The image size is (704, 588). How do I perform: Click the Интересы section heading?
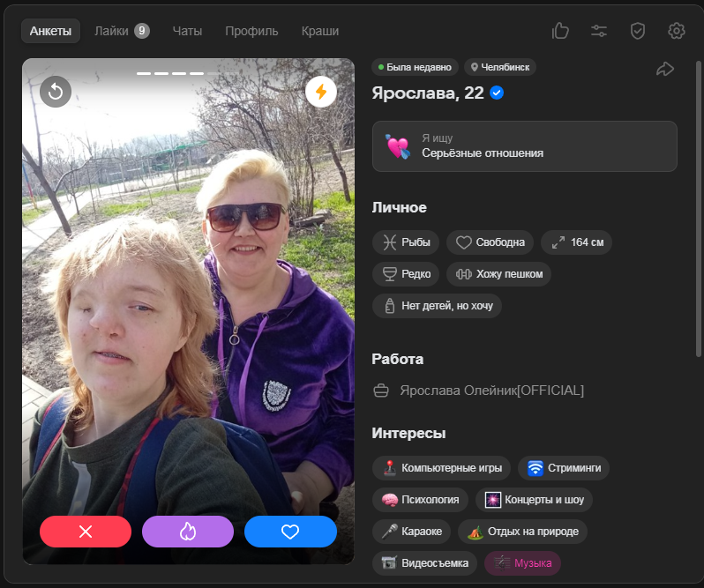(x=408, y=433)
